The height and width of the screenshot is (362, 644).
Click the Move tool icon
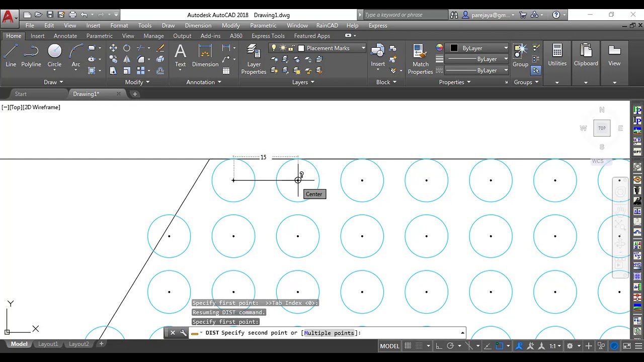(x=113, y=48)
